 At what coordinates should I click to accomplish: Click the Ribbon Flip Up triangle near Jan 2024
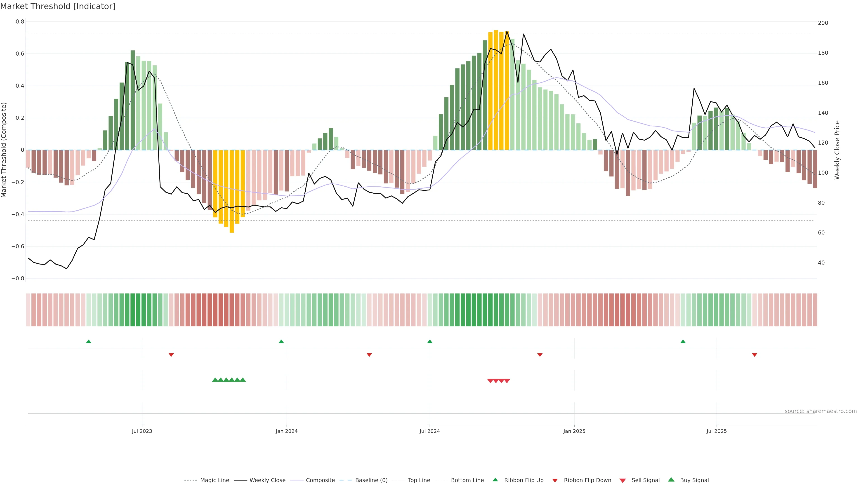281,342
